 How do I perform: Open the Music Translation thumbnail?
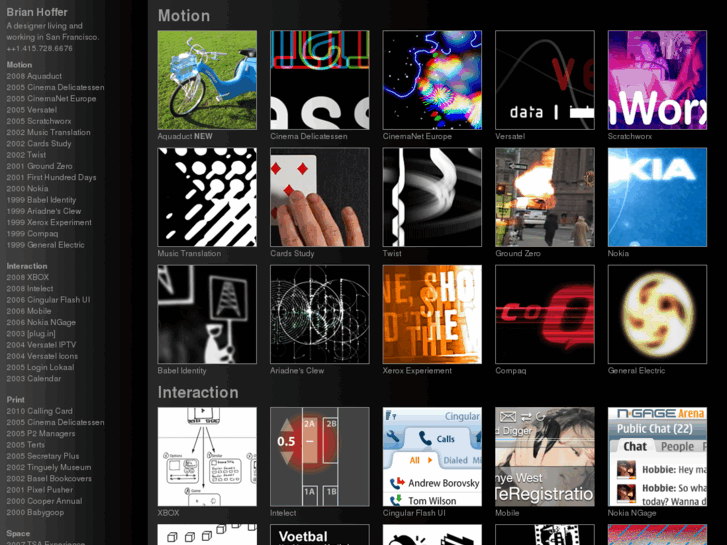[x=207, y=197]
